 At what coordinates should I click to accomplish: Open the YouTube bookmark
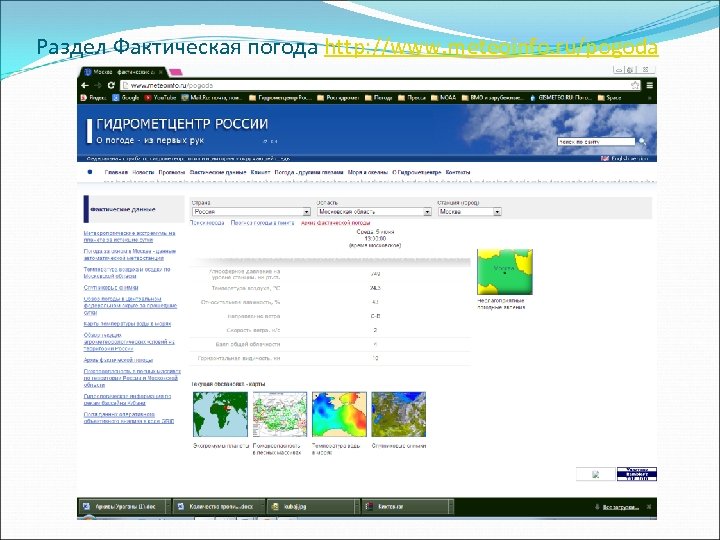point(160,98)
